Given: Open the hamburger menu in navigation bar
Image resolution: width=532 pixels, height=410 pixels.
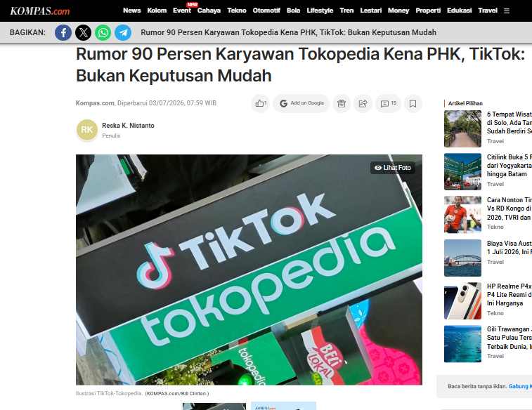Looking at the screenshot, I should pyautogui.click(x=507, y=11).
